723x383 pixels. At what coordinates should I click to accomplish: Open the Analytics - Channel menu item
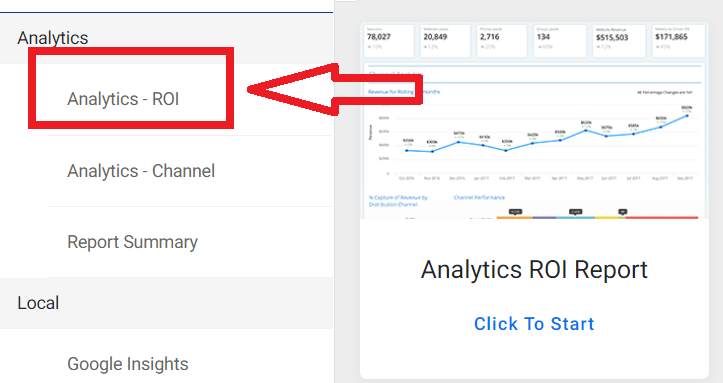click(x=141, y=171)
